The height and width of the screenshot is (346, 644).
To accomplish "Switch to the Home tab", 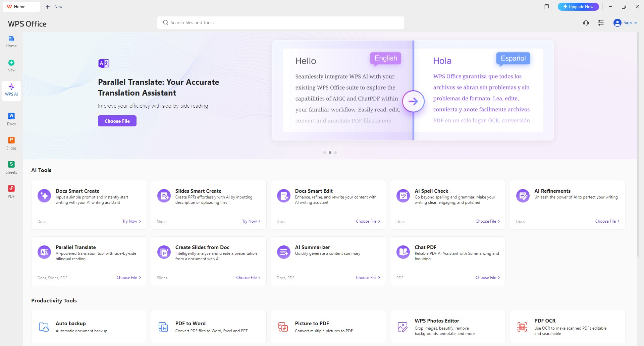I will pyautogui.click(x=21, y=7).
